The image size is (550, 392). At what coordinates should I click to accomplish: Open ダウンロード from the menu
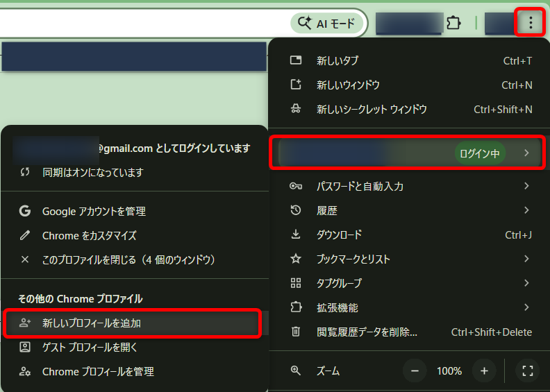(339, 235)
